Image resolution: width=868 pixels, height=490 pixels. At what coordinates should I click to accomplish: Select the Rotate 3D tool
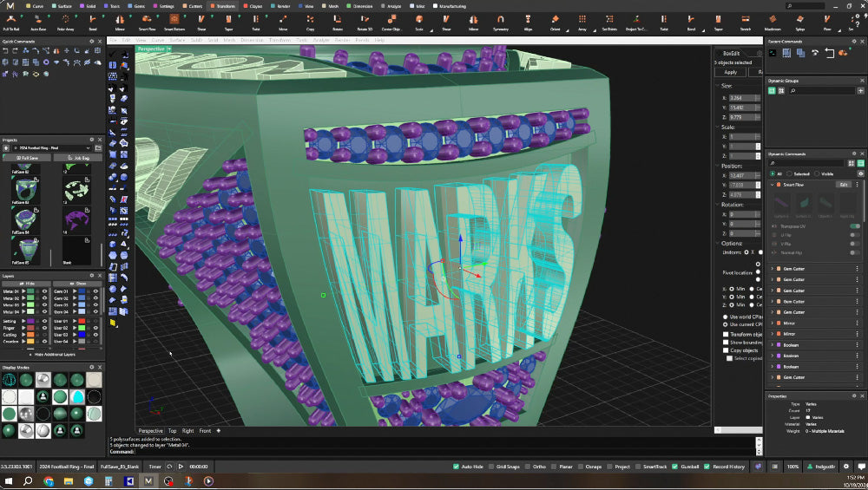(x=365, y=22)
